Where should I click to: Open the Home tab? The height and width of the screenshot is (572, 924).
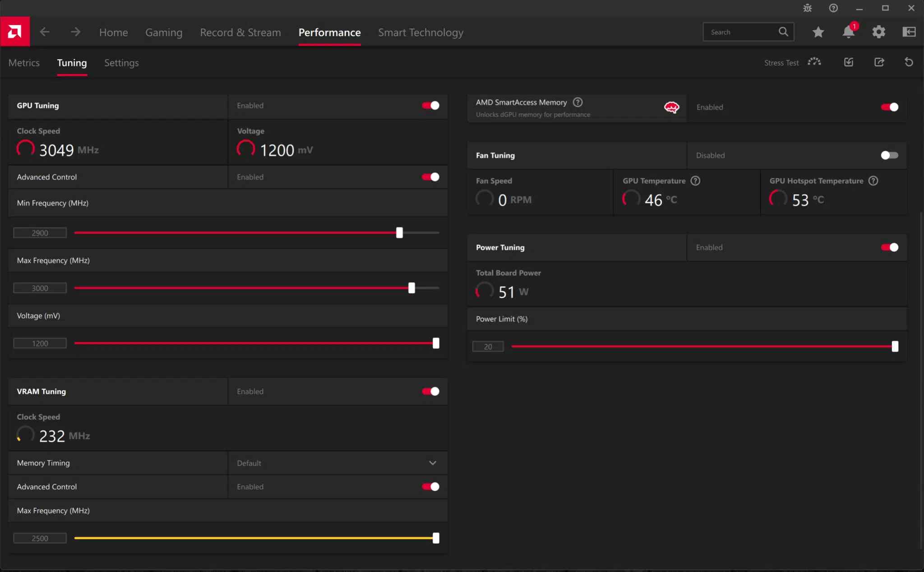113,33
